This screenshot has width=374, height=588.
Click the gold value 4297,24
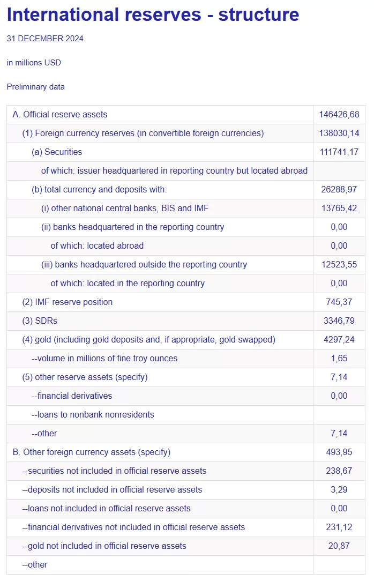[339, 340]
